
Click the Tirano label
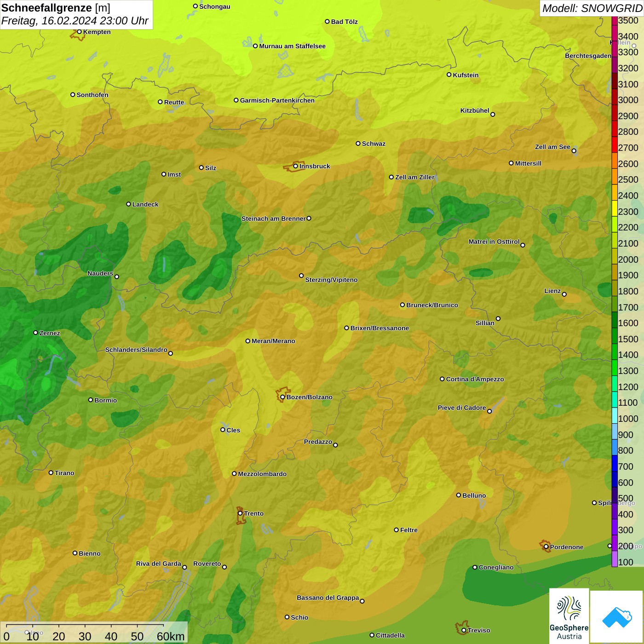[x=64, y=473]
